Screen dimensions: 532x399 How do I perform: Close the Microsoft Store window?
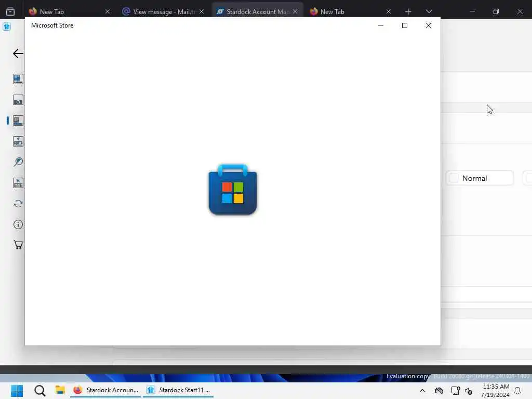click(429, 25)
